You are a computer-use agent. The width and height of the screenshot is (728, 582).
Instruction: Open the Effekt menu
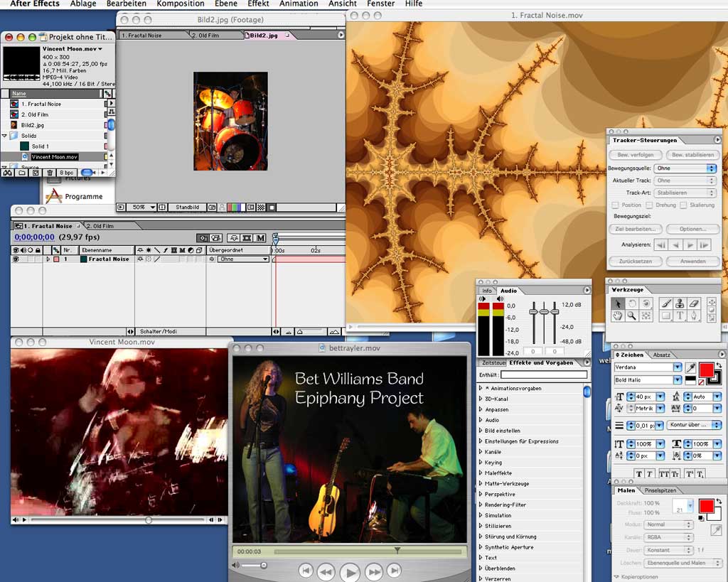tap(258, 4)
